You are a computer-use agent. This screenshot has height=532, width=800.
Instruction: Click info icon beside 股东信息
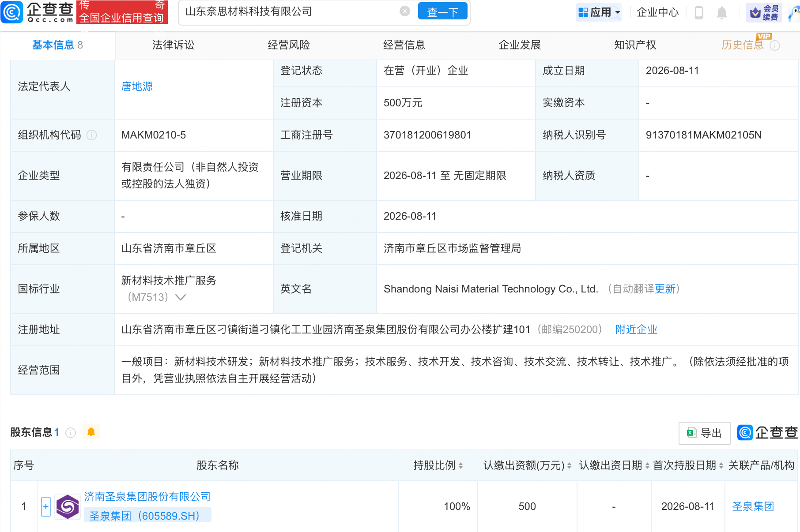[71, 433]
